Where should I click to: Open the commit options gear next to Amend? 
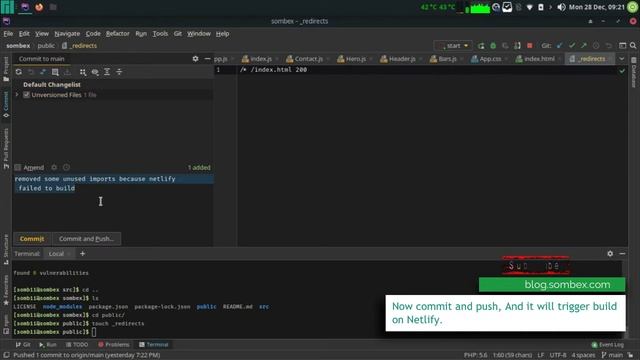coord(54,167)
